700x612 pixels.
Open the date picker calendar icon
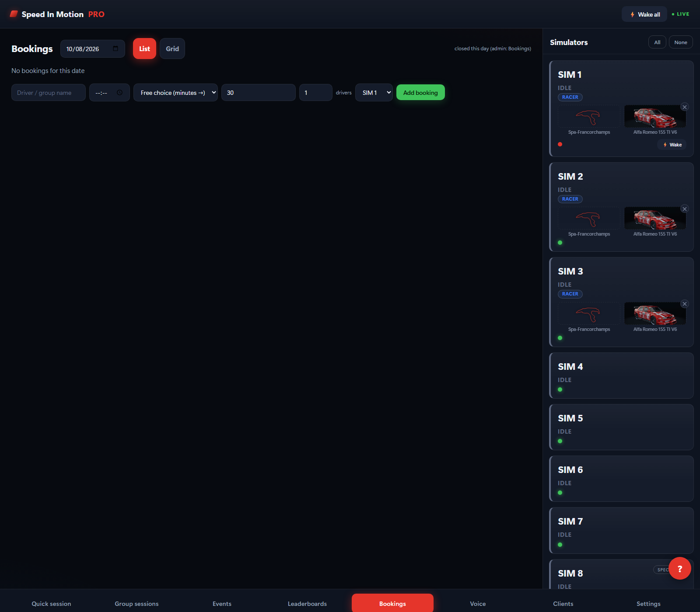pyautogui.click(x=115, y=49)
